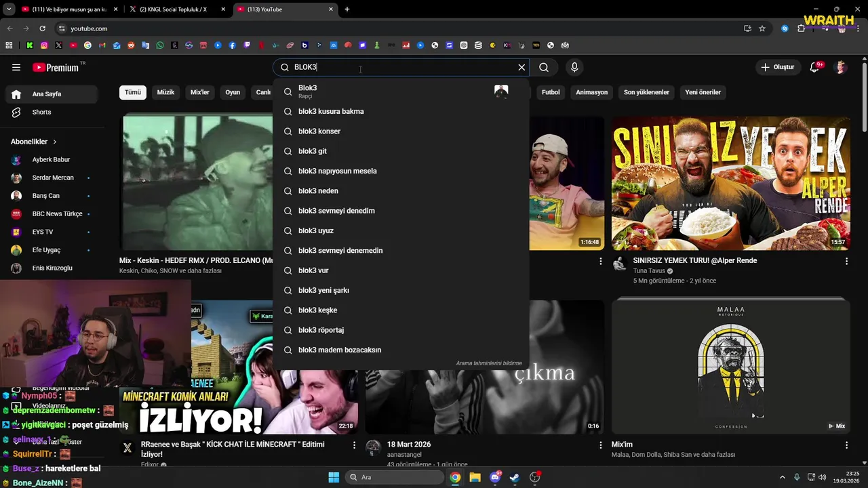The height and width of the screenshot is (488, 868).
Task: Choose suggestion blok3 kusura bakma
Action: [x=401, y=111]
